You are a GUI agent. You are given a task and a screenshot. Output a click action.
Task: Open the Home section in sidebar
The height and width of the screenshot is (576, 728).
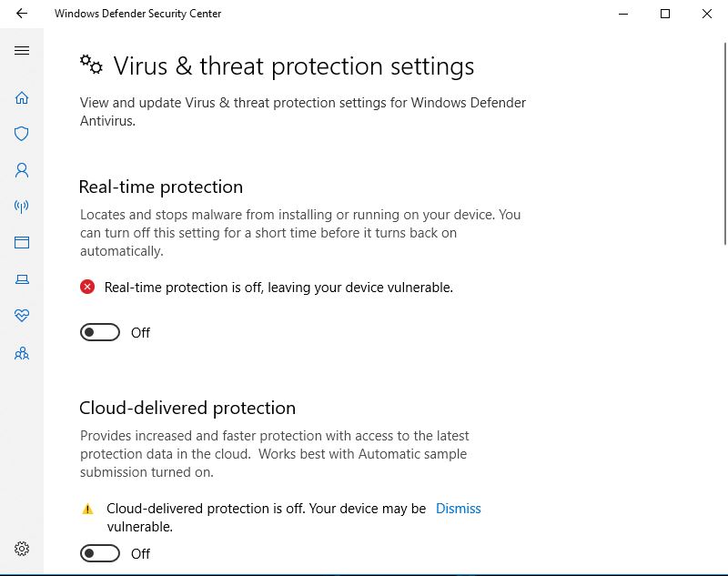click(22, 98)
